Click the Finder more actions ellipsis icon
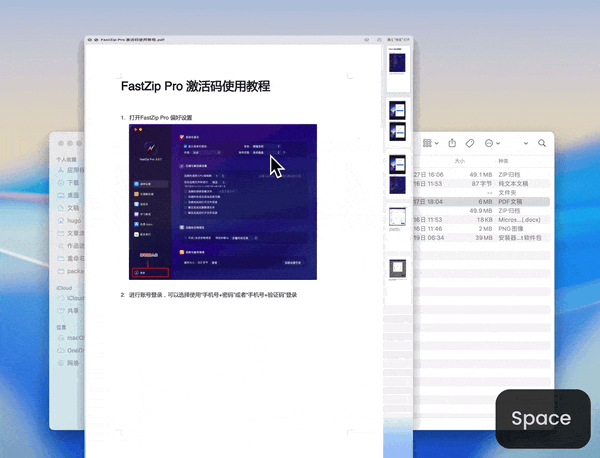 pyautogui.click(x=489, y=143)
